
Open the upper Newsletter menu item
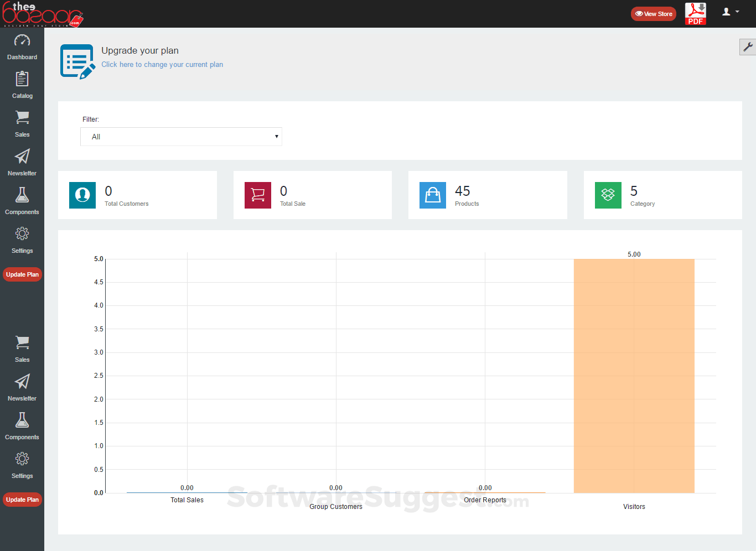pyautogui.click(x=22, y=162)
